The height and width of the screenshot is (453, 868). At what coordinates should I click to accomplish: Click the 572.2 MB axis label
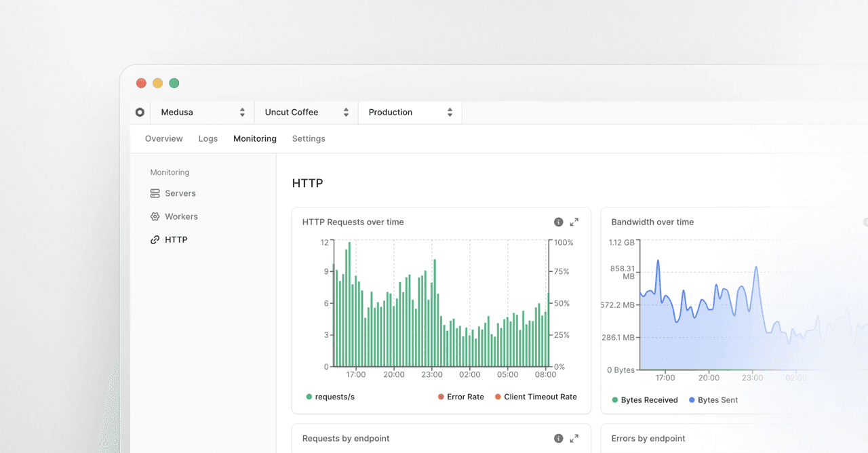[x=618, y=305]
